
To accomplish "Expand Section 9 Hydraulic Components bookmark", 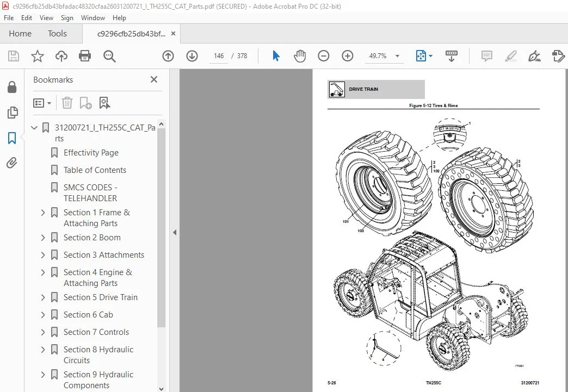I will 43,375.
